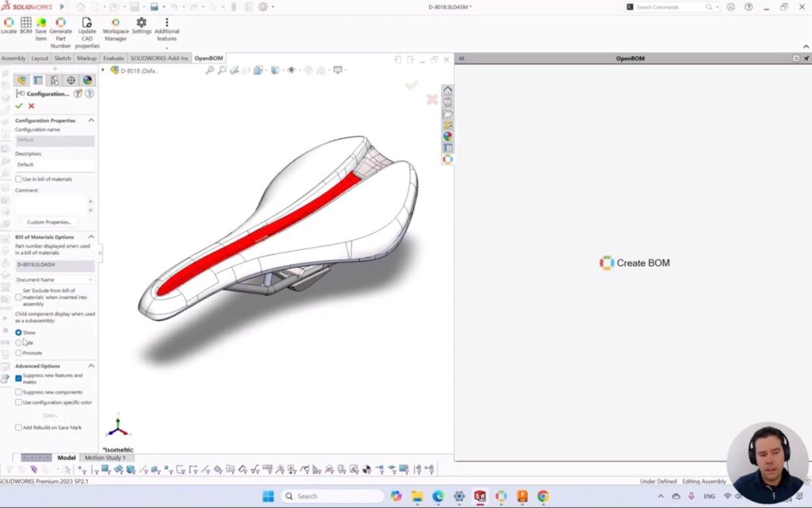Click the Zoom to Fit icon
Image resolution: width=812 pixels, height=508 pixels.
coord(209,70)
